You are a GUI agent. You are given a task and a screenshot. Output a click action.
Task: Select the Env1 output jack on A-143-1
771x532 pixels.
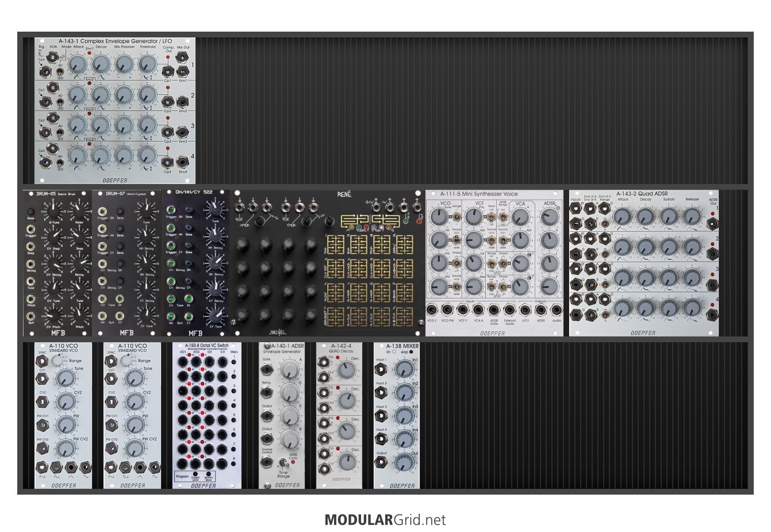182,72
